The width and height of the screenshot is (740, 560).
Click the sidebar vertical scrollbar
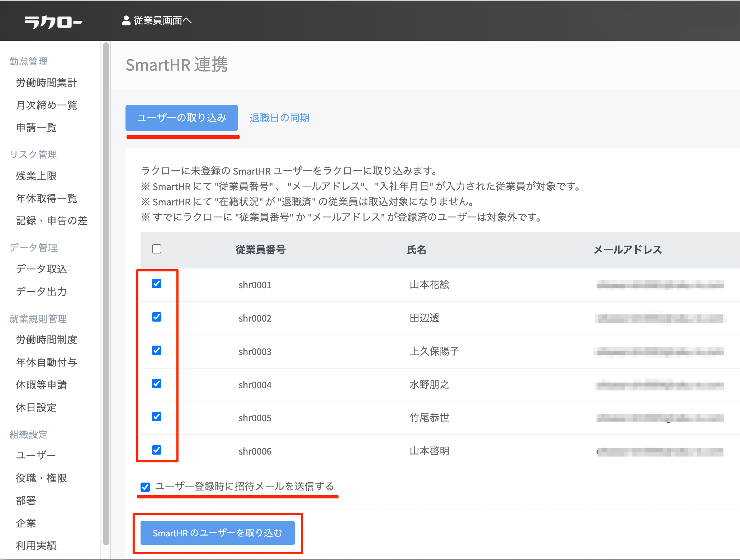106,294
